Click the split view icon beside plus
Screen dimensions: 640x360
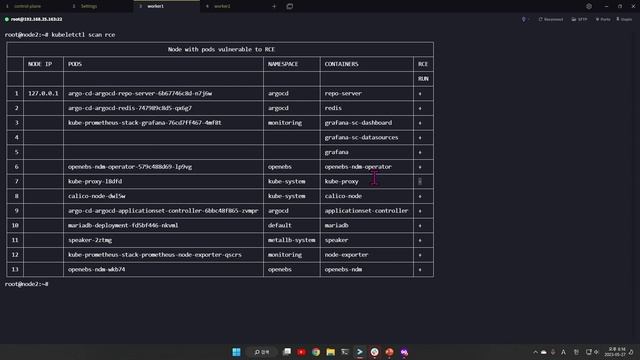(289, 6)
